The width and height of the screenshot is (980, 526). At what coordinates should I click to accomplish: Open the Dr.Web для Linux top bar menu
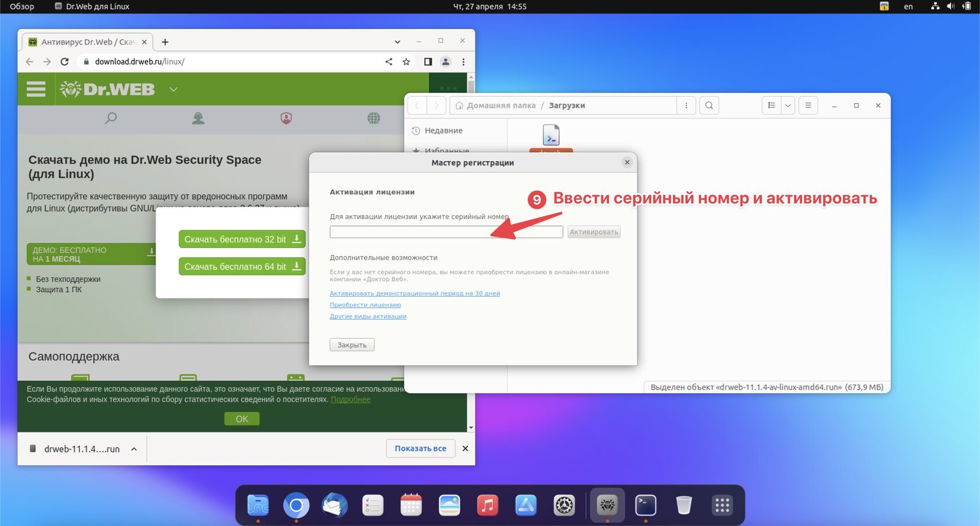pyautogui.click(x=92, y=6)
